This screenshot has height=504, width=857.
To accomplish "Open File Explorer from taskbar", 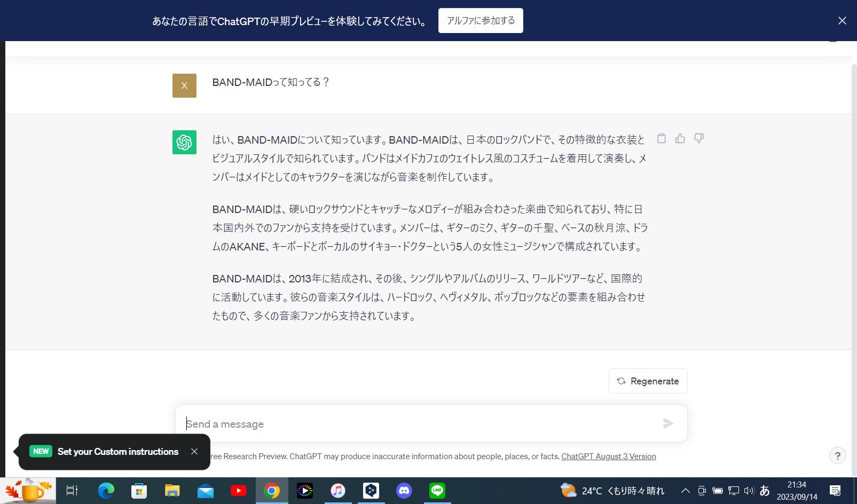I will pyautogui.click(x=172, y=491).
